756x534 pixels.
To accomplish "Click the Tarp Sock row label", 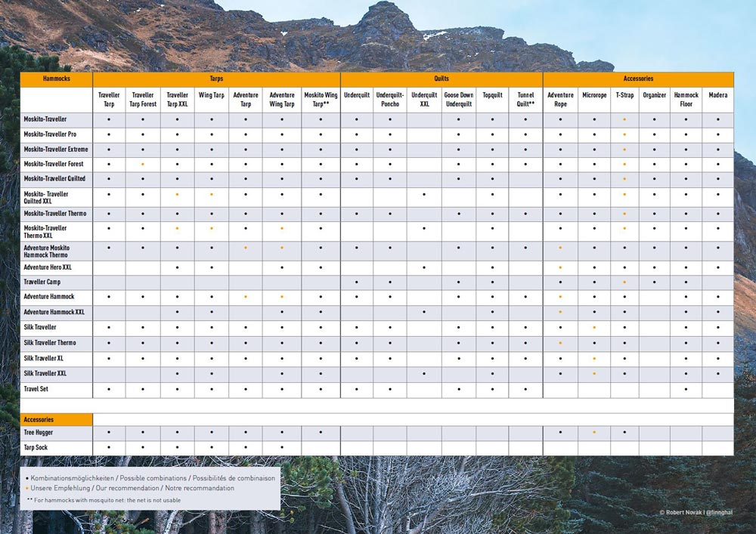I will pyautogui.click(x=35, y=447).
